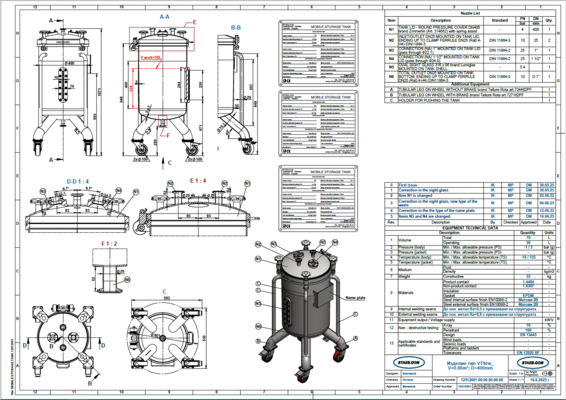The image size is (566, 400).
Task: Click the "HOLDER FOR PUSHING THE TANK" row
Action: (470, 100)
